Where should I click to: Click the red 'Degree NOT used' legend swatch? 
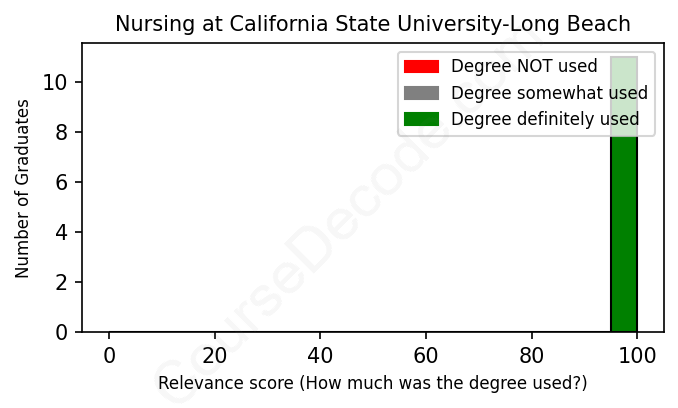coord(421,67)
